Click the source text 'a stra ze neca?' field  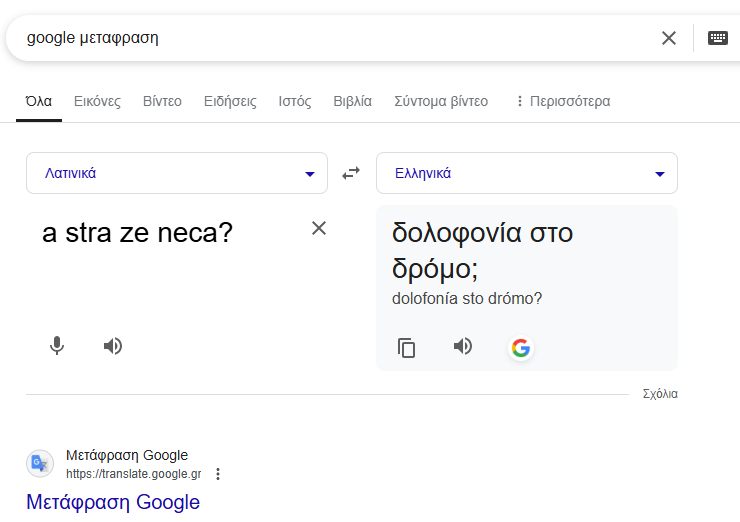(x=137, y=234)
